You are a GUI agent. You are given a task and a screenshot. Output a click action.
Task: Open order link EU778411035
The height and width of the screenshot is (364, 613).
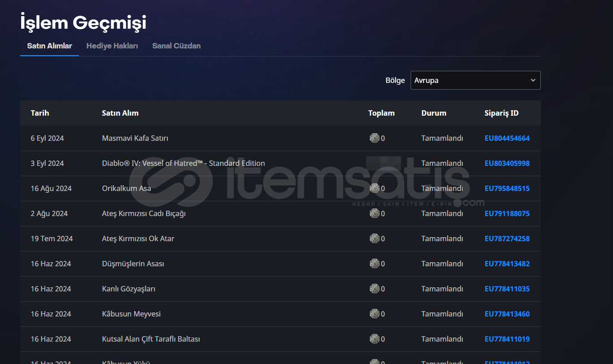pyautogui.click(x=507, y=289)
